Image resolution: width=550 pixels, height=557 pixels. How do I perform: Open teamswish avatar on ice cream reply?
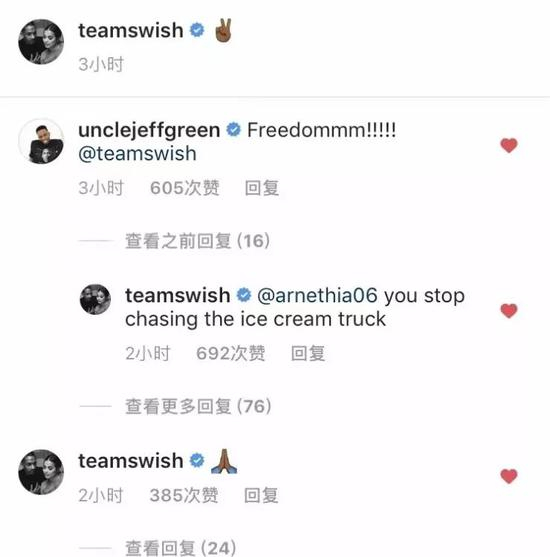(x=95, y=299)
